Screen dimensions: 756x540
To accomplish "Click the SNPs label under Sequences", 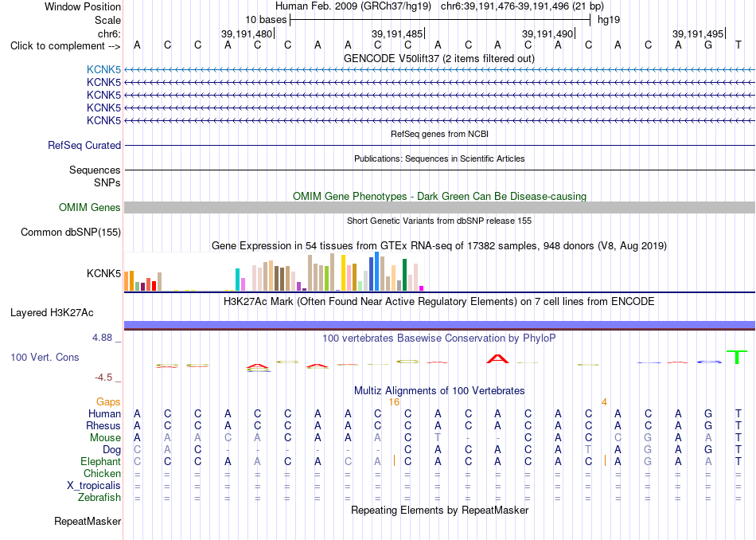I will 107,183.
